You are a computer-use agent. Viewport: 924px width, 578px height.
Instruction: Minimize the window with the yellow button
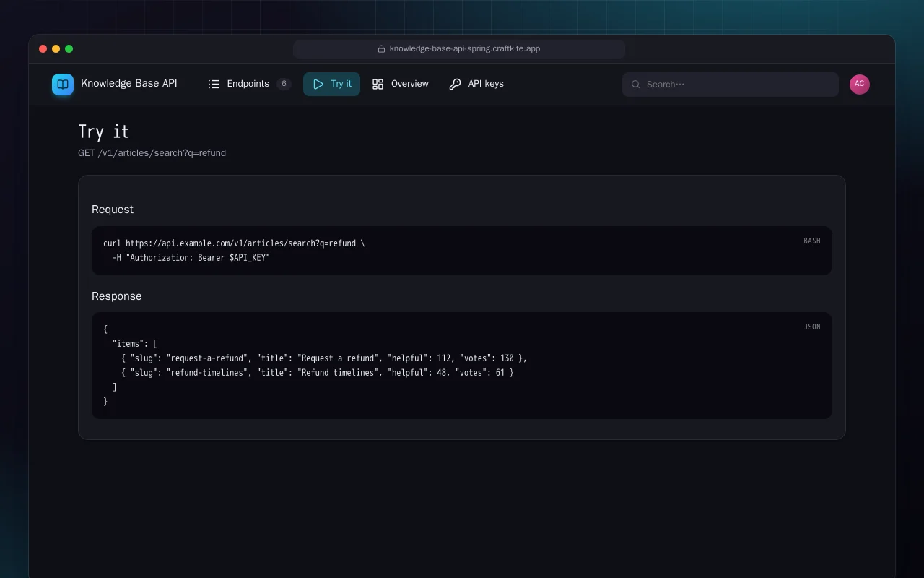(x=56, y=49)
